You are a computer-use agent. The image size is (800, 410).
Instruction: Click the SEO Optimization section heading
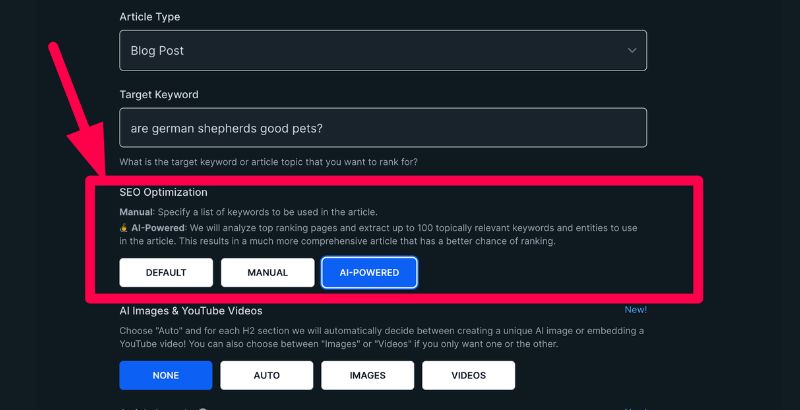point(163,192)
